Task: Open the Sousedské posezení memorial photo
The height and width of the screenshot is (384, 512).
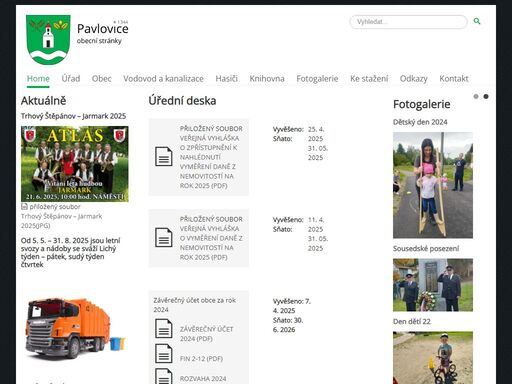Action: pyautogui.click(x=433, y=285)
